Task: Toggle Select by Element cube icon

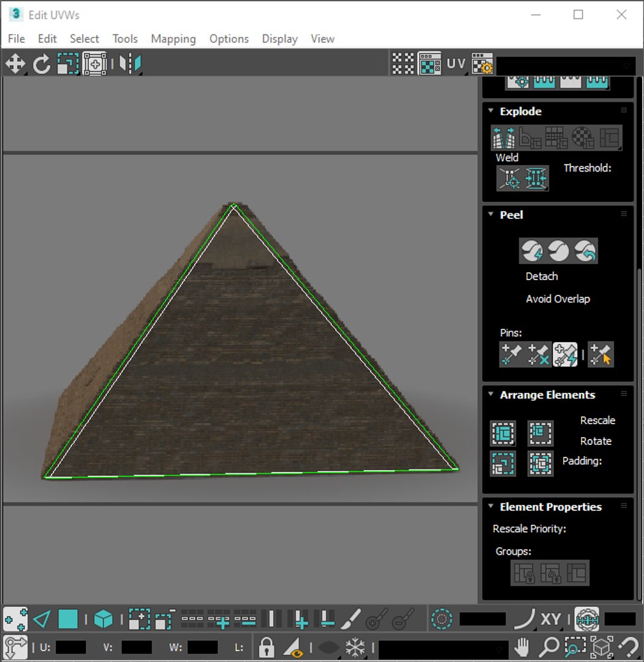Action: [104, 619]
